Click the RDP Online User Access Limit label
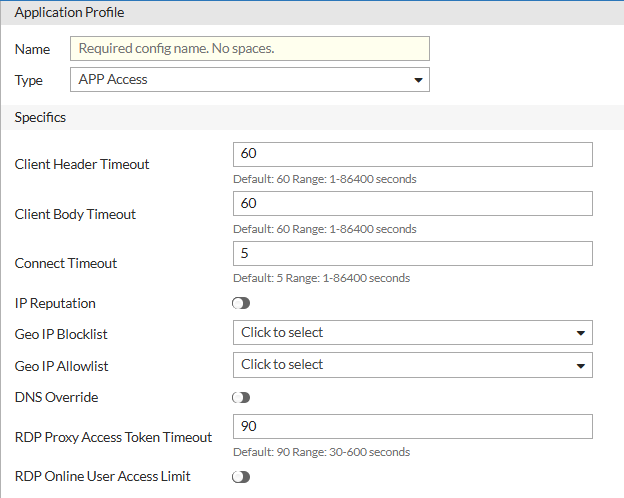This screenshot has width=624, height=498. pyautogui.click(x=103, y=476)
